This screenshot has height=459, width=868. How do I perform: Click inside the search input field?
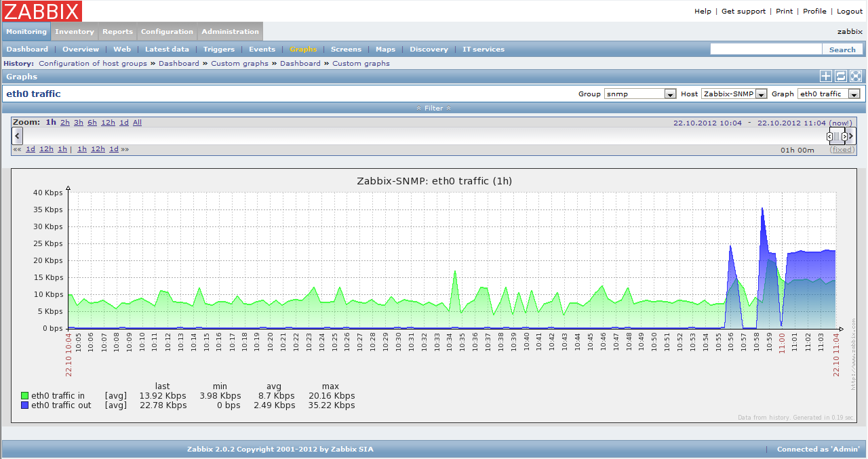coord(766,49)
